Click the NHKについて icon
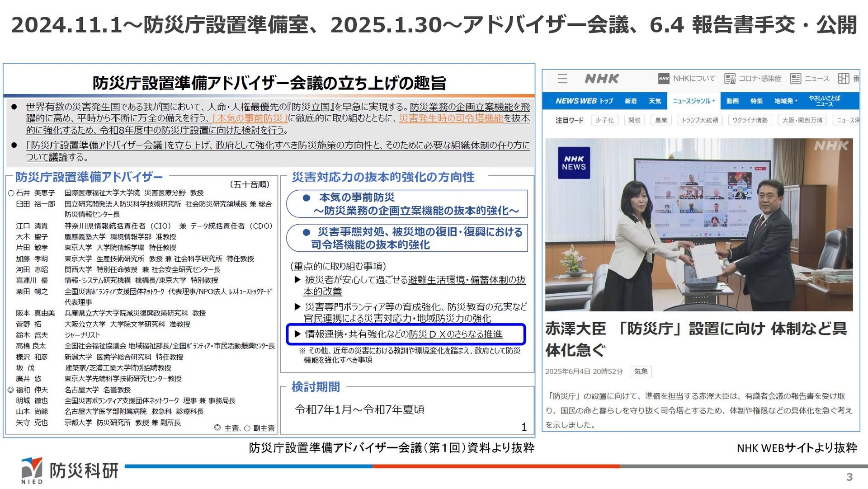 [663, 79]
